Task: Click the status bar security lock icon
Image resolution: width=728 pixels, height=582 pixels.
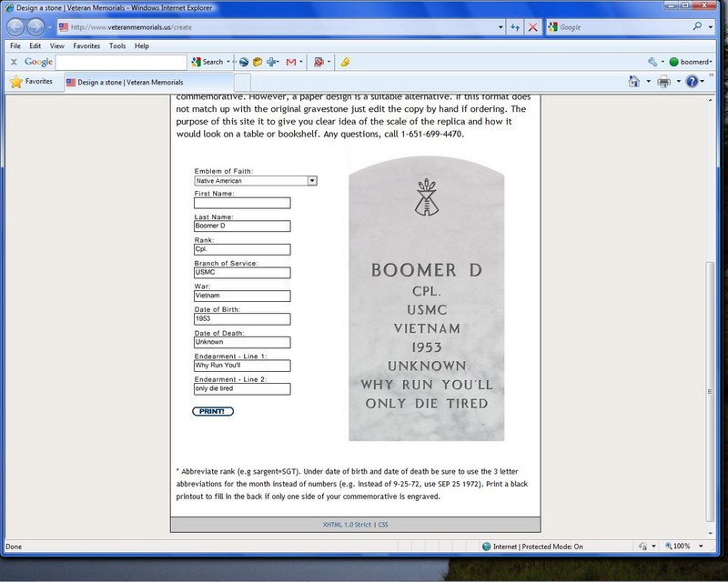Action: pyautogui.click(x=643, y=547)
